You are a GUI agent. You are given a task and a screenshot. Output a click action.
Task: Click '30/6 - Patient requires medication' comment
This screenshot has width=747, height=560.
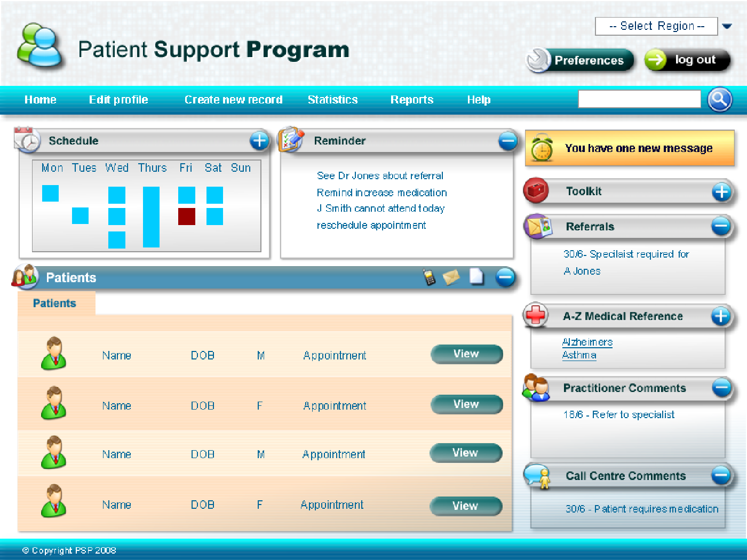click(642, 509)
